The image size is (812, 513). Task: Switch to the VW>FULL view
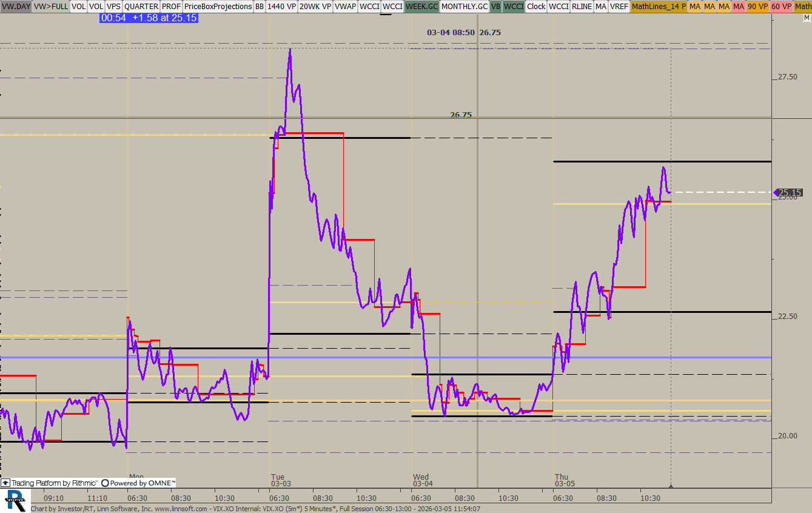click(x=50, y=7)
